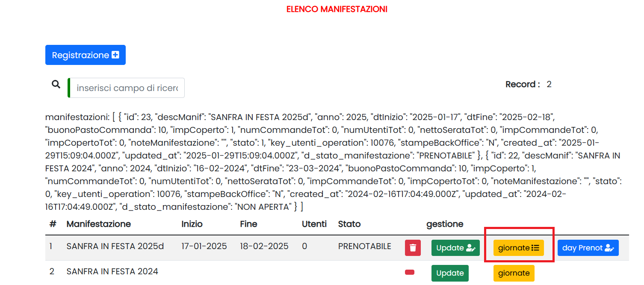Select the SANFRA IN FESTA 2025d row name

click(x=115, y=247)
